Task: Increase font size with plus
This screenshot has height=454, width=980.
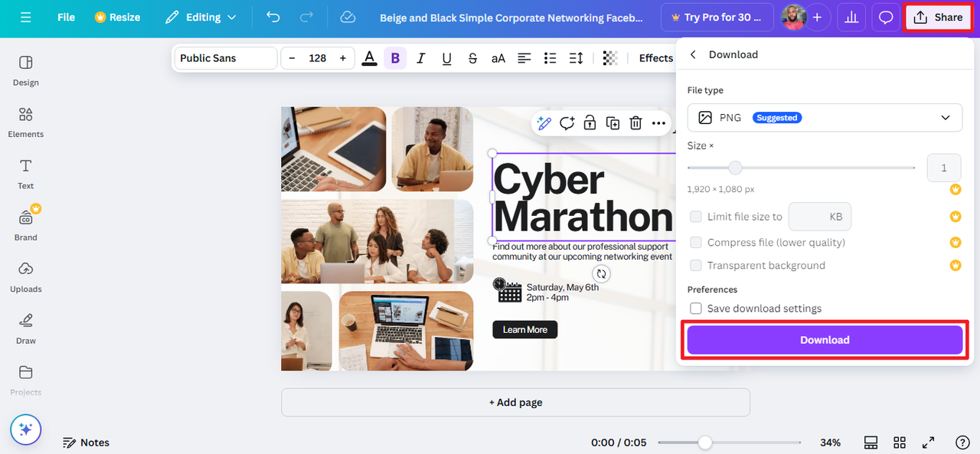Action: 342,58
